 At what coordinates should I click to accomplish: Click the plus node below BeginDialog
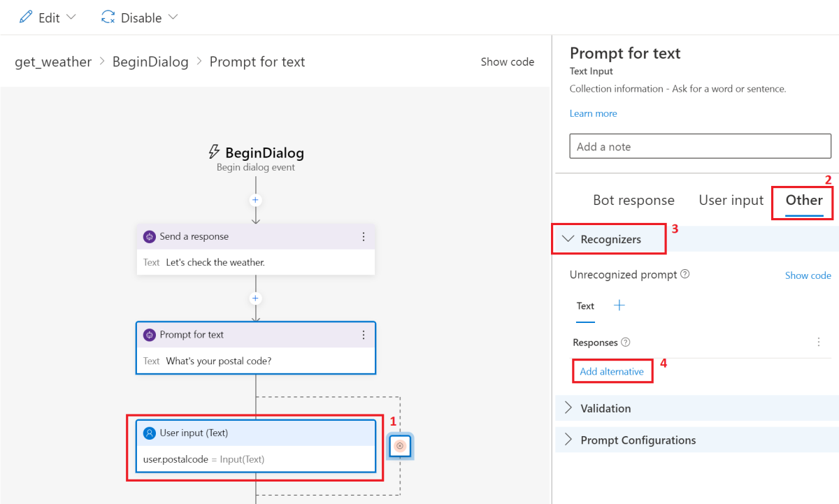click(255, 200)
